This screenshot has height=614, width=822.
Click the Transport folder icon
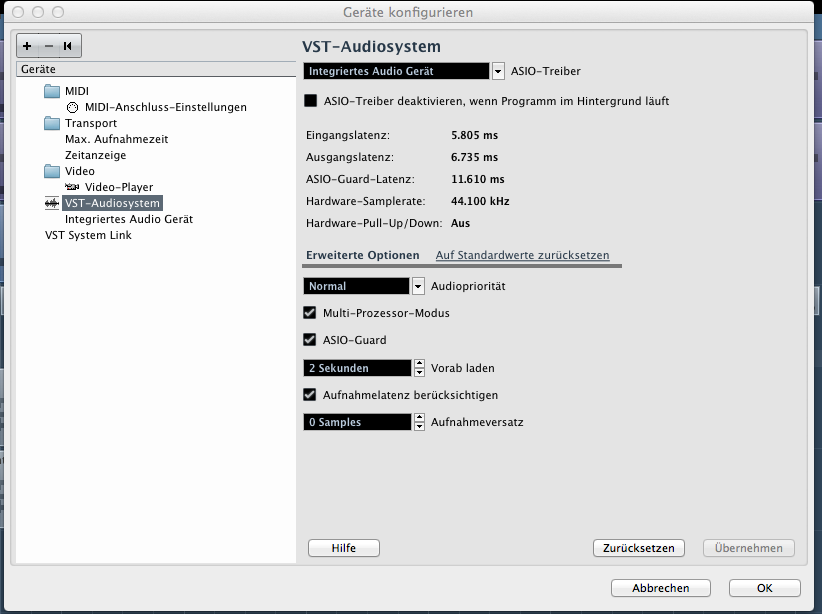tap(53, 124)
